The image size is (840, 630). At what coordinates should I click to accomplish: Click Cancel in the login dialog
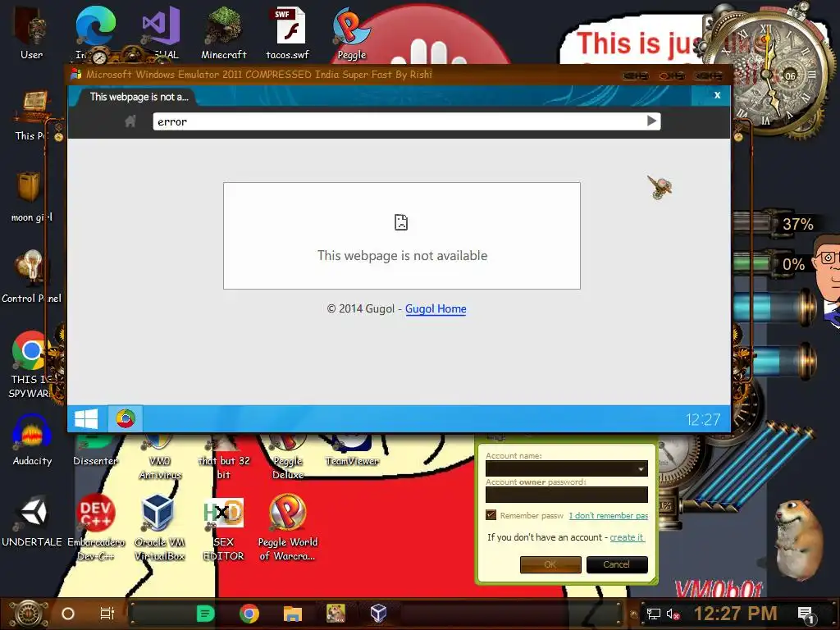click(x=617, y=564)
